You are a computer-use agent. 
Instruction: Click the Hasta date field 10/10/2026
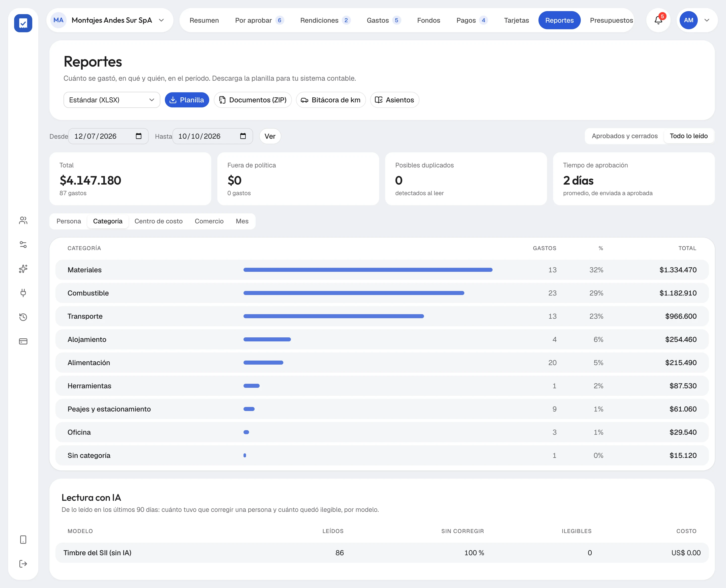pos(212,136)
